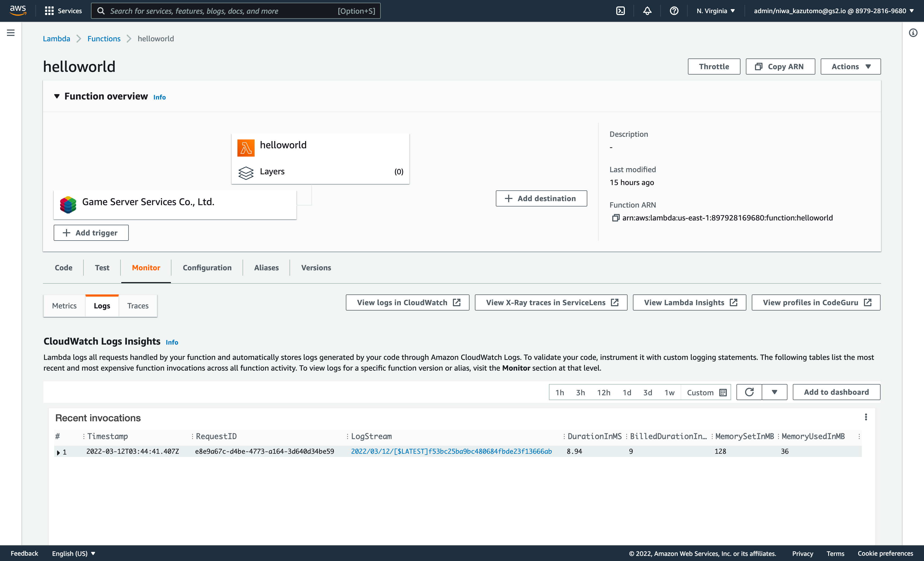Click the Game Server Services Co., Ltd. trigger card
The height and width of the screenshot is (561, 924).
point(175,205)
